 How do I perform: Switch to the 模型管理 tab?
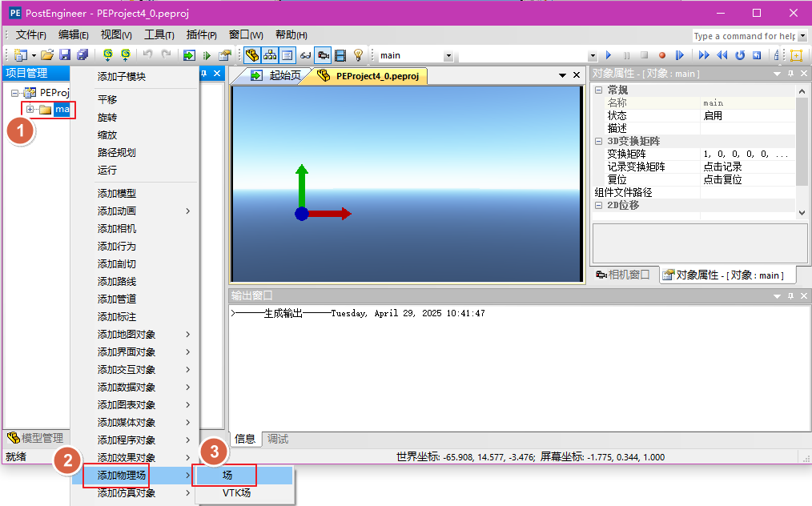pyautogui.click(x=35, y=438)
